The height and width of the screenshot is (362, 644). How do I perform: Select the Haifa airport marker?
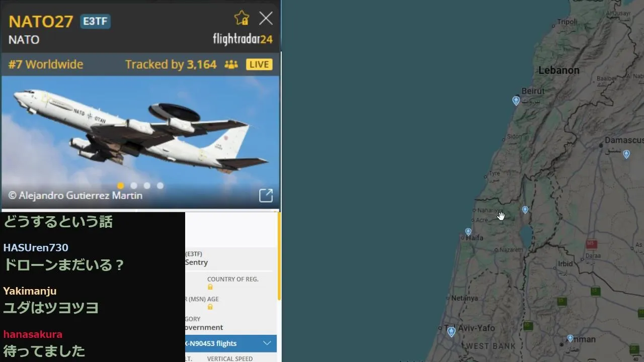(x=468, y=232)
